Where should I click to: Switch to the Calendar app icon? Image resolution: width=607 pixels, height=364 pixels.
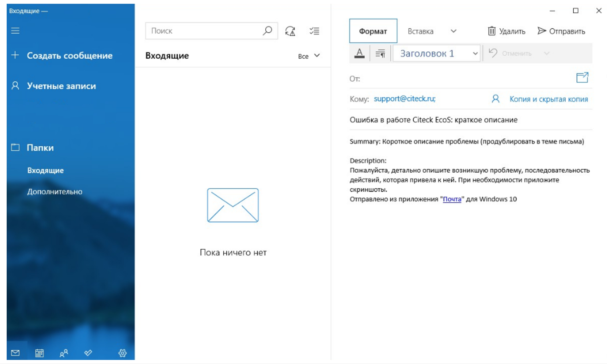pos(39,353)
